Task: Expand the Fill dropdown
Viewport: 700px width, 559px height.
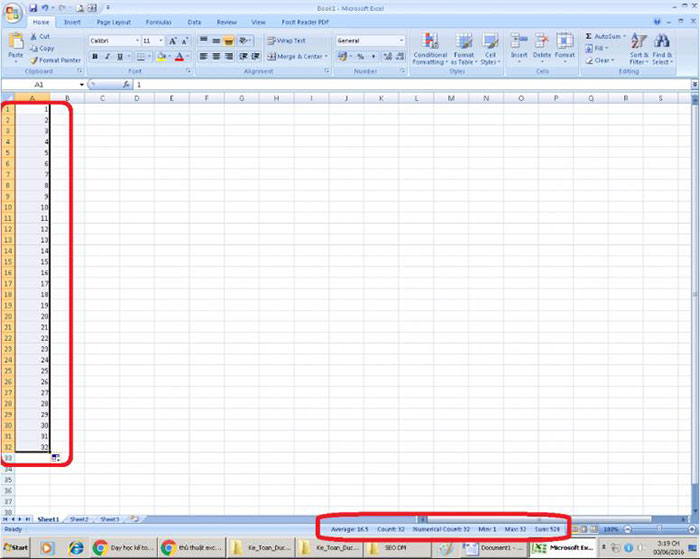Action: tap(607, 48)
